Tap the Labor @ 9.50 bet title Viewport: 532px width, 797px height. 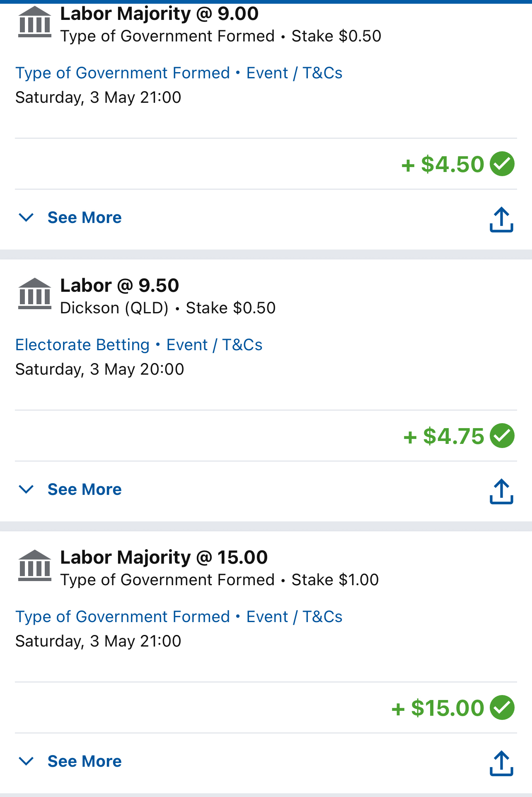[x=120, y=286]
